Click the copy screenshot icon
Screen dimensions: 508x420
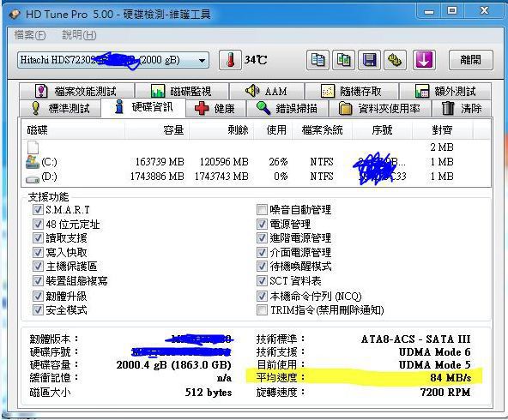tap(343, 60)
